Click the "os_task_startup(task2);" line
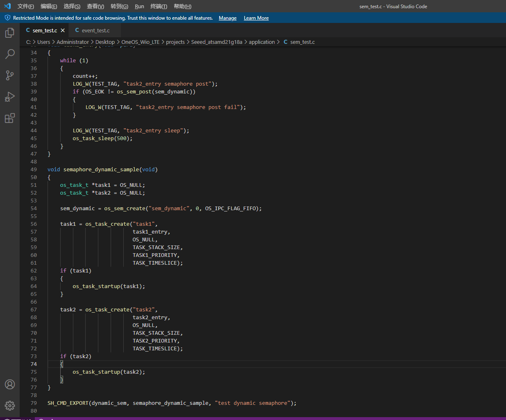The width and height of the screenshot is (506, 420). tap(109, 372)
